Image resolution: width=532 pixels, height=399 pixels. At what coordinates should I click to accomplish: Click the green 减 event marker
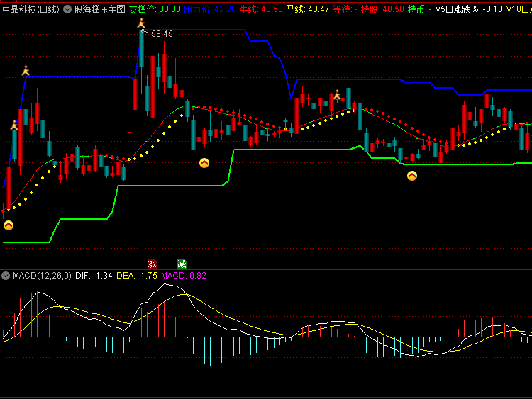(x=182, y=264)
